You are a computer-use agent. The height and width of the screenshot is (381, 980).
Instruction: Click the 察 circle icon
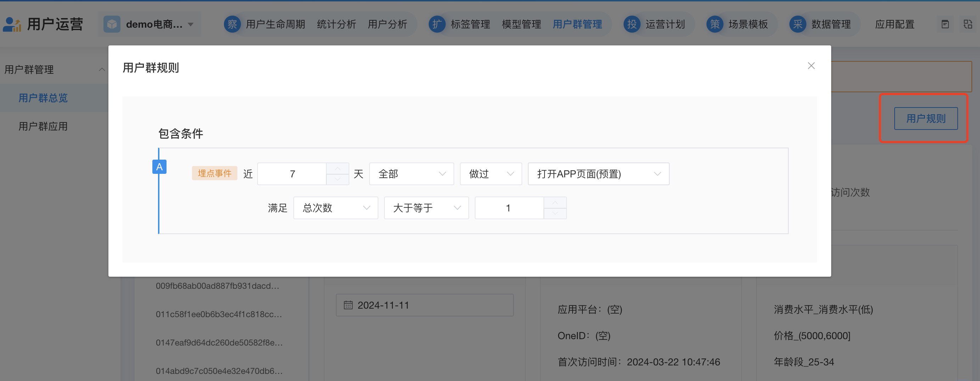click(232, 24)
